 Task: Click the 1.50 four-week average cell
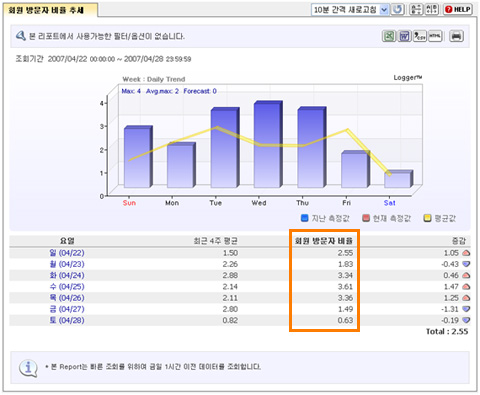tap(230, 253)
